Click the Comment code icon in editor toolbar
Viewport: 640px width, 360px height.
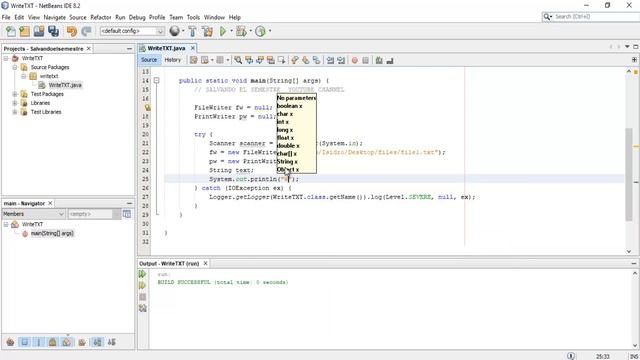click(379, 60)
